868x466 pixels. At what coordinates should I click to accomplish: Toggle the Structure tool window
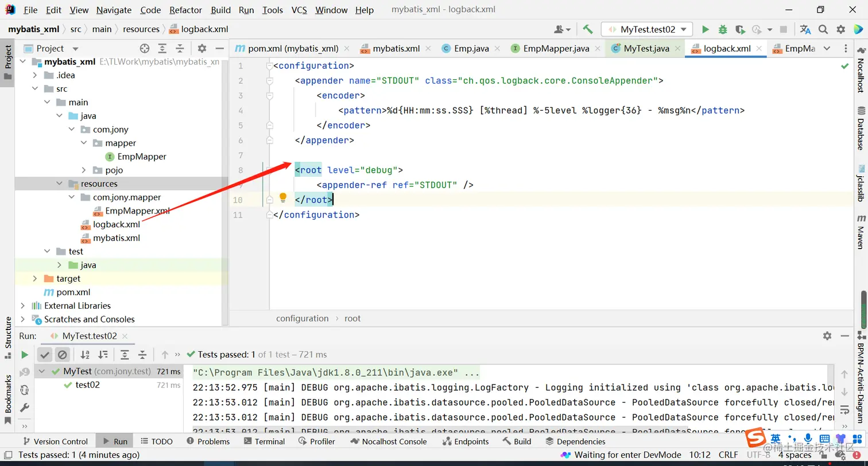pyautogui.click(x=8, y=337)
